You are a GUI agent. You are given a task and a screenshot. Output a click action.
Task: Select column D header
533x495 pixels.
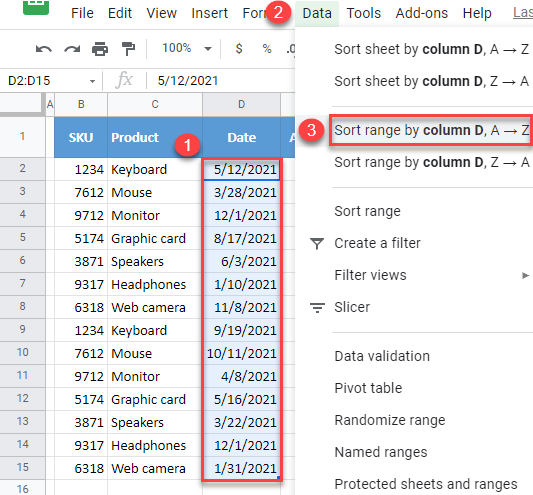coord(241,104)
